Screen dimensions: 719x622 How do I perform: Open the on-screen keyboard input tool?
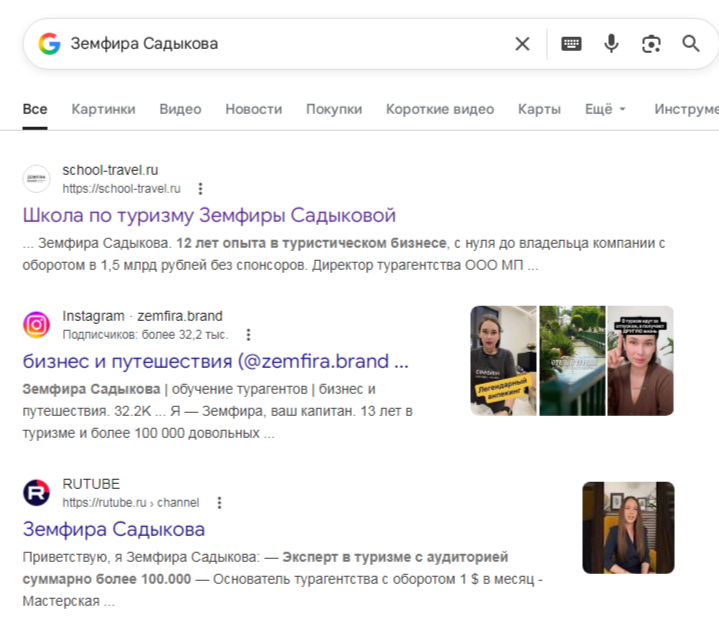pyautogui.click(x=571, y=44)
